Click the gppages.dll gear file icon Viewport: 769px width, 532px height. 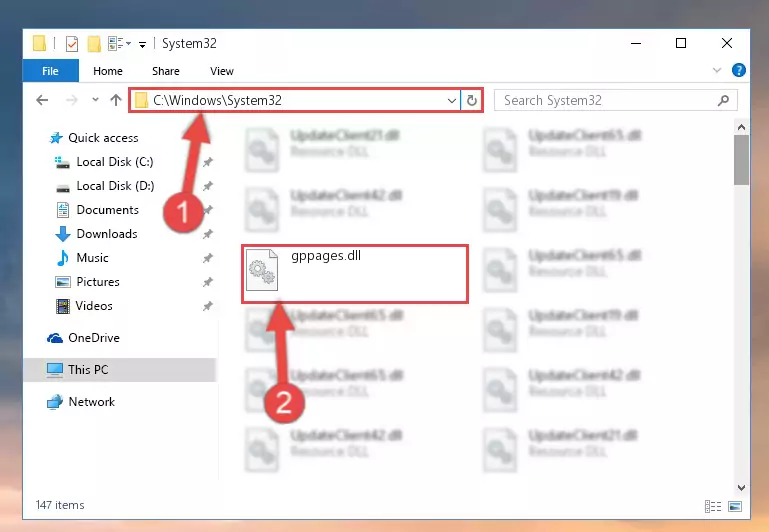click(x=262, y=270)
